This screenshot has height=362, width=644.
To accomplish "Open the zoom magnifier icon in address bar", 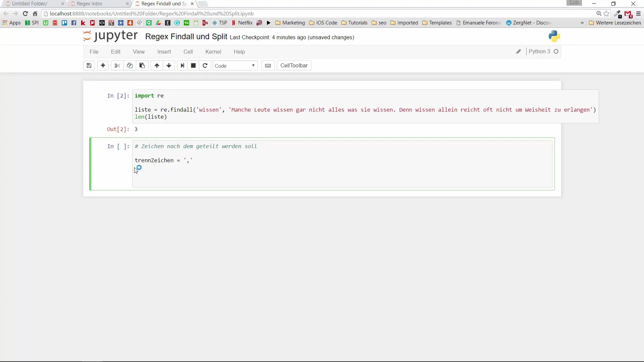I will point(599,14).
